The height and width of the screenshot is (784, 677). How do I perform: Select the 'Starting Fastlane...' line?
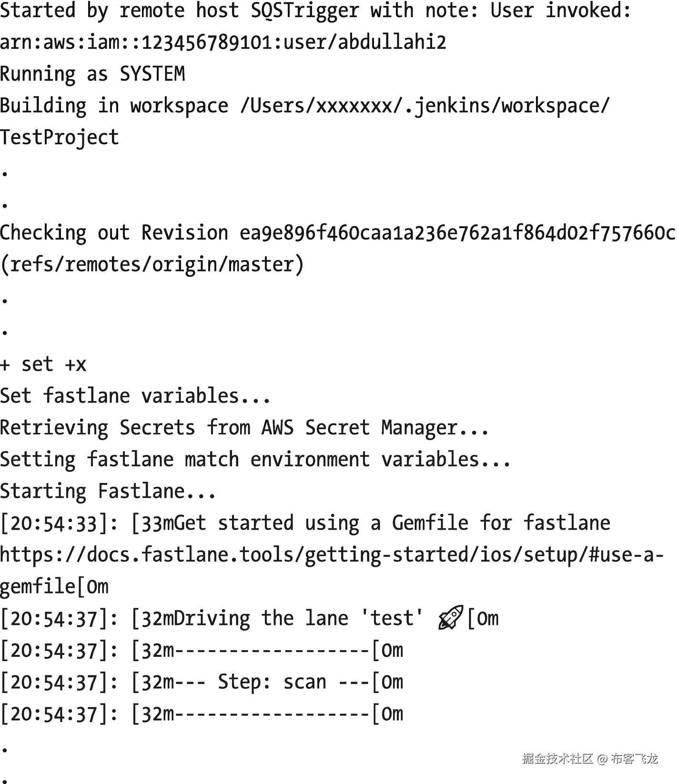[x=108, y=492]
